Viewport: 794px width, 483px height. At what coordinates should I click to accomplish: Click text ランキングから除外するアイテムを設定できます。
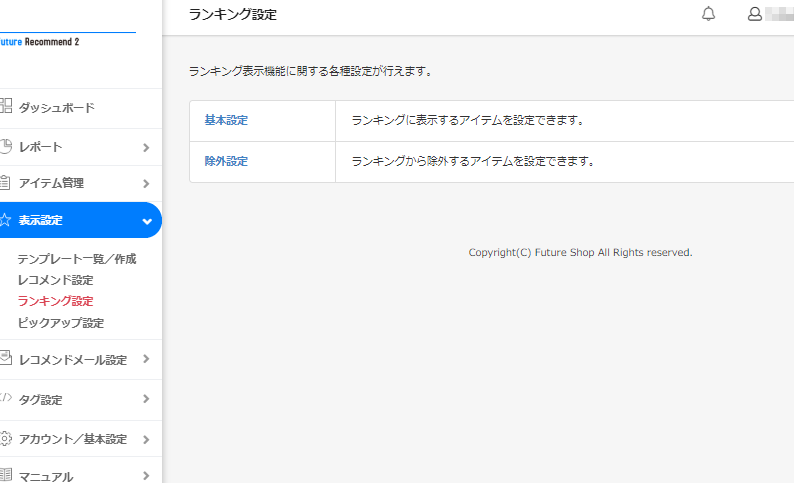tap(474, 162)
